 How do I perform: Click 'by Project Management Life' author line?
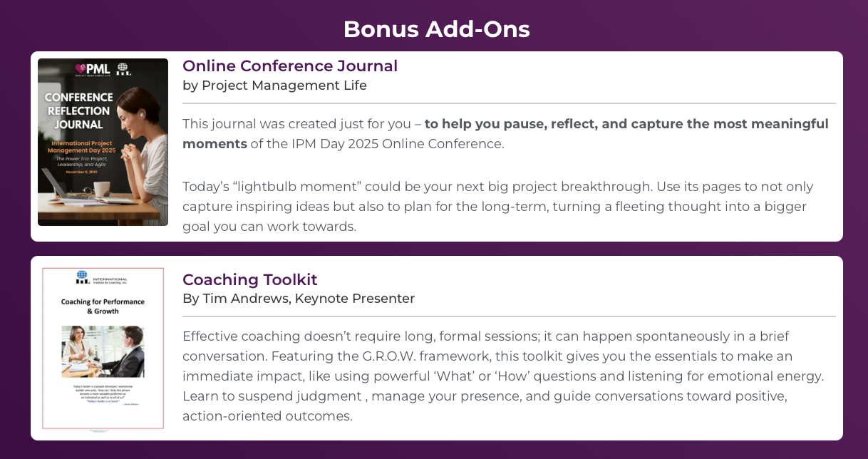(x=274, y=86)
